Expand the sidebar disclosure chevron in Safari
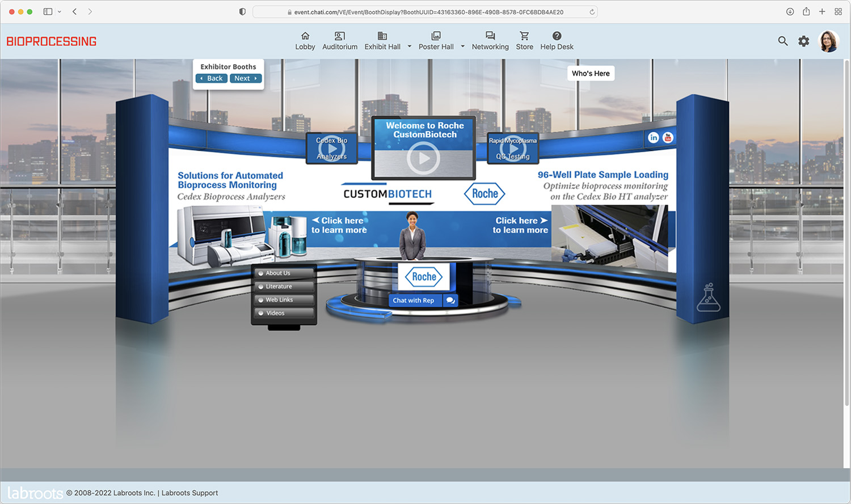This screenshot has height=504, width=851. point(58,11)
